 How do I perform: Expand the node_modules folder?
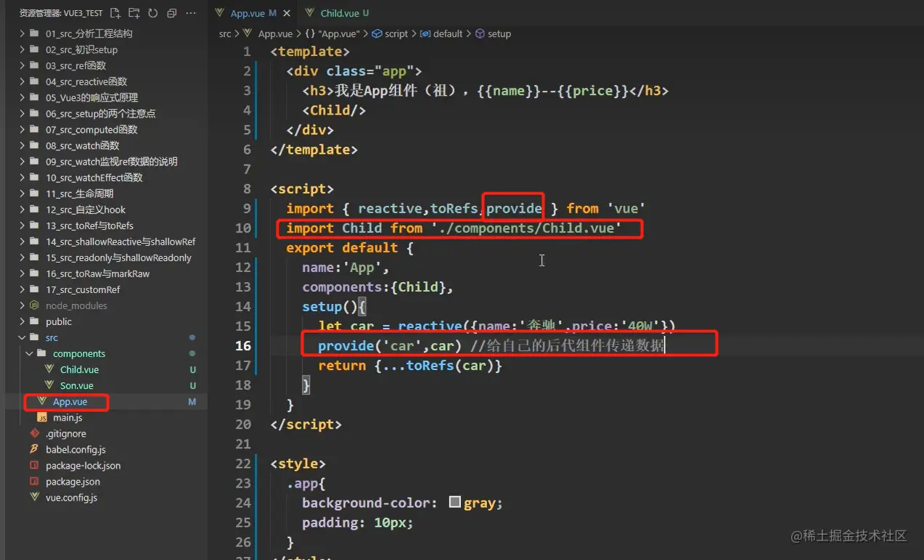[23, 305]
